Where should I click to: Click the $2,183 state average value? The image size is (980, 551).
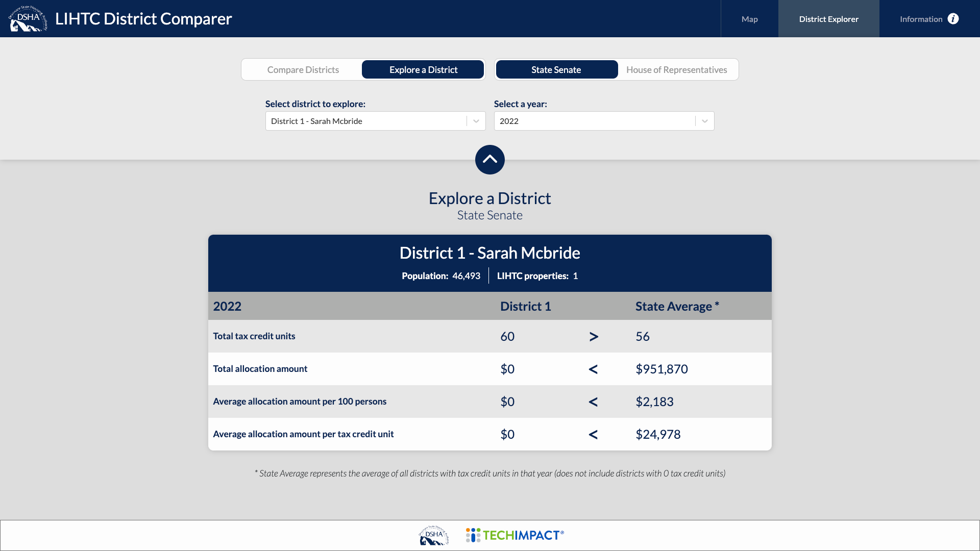654,402
